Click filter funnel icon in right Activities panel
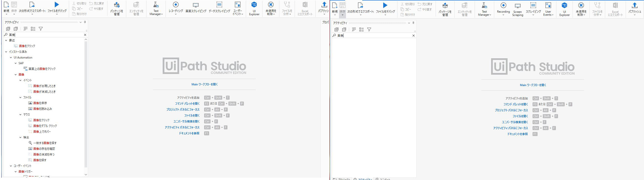644x180 pixels. (x=369, y=29)
